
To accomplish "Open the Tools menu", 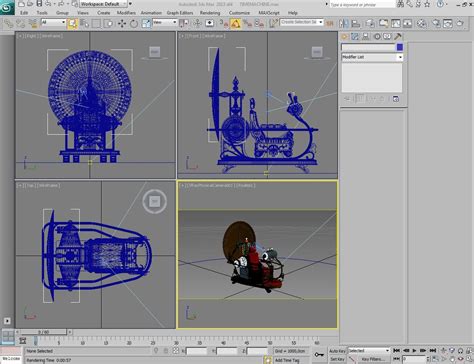I will (42, 13).
